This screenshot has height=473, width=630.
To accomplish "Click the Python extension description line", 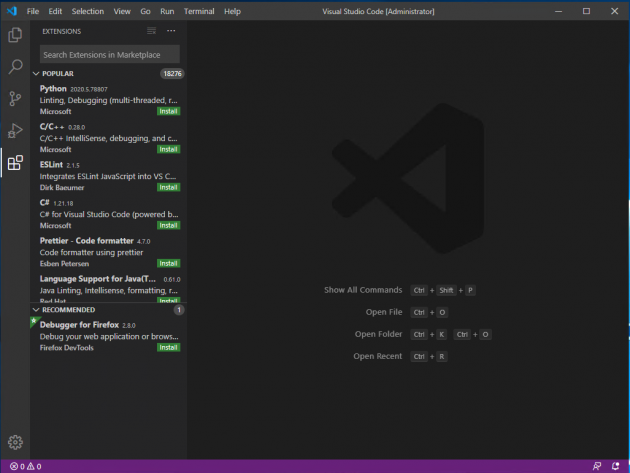I will pyautogui.click(x=108, y=100).
